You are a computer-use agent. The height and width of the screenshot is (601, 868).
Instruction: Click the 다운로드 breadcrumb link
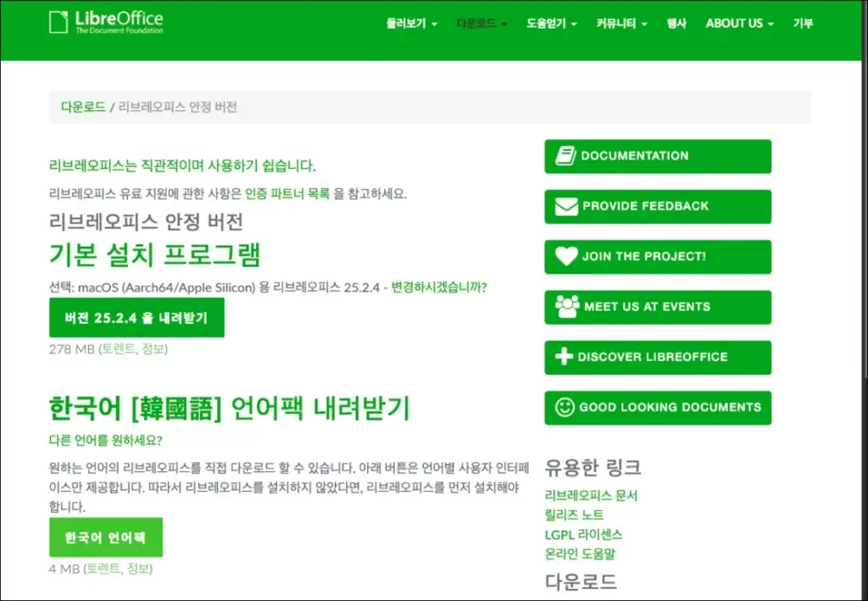pyautogui.click(x=83, y=107)
